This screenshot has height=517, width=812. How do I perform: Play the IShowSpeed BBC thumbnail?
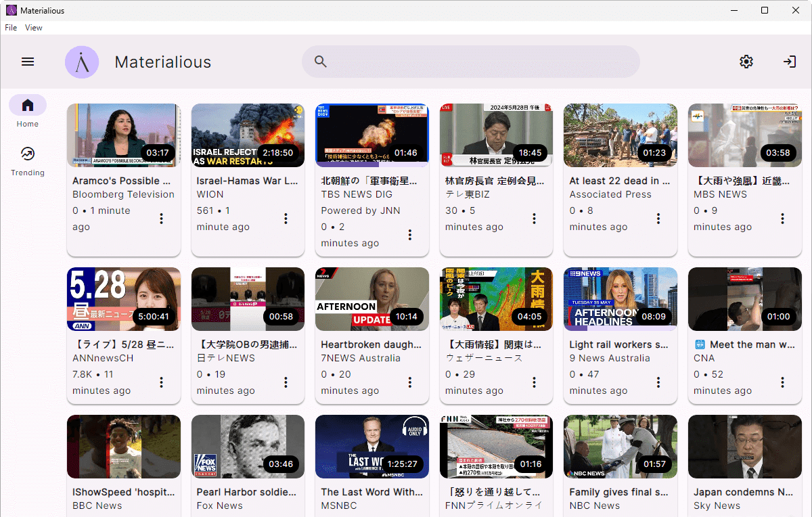pos(124,447)
